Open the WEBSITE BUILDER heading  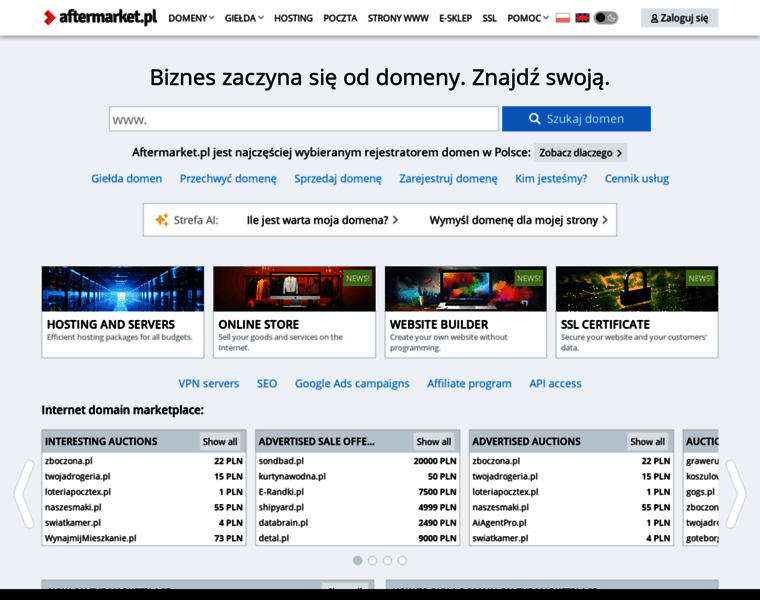[439, 324]
